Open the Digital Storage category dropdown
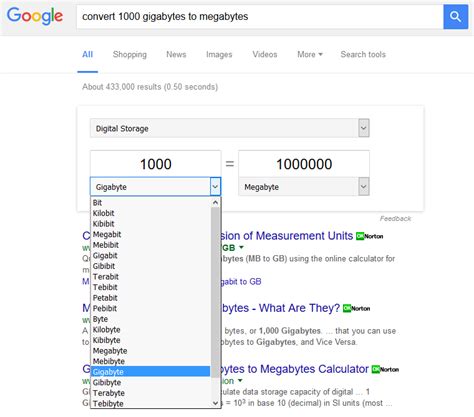This screenshot has width=474, height=417. [230, 128]
